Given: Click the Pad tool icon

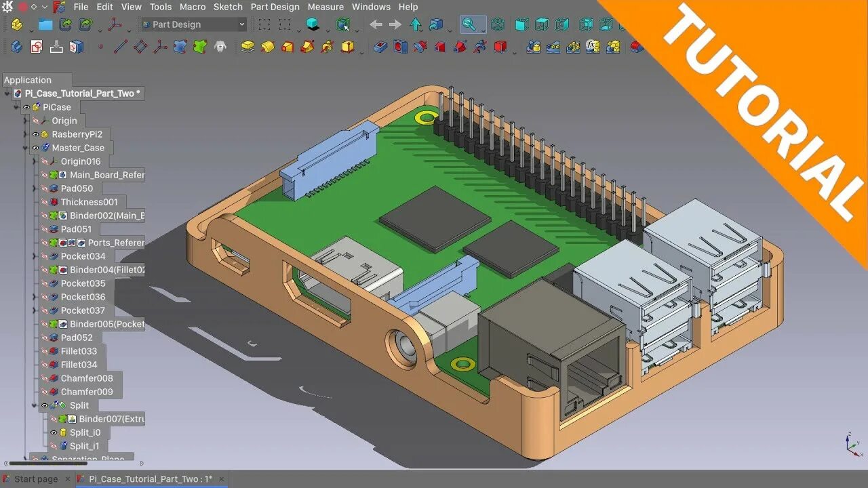Looking at the screenshot, I should pos(248,47).
